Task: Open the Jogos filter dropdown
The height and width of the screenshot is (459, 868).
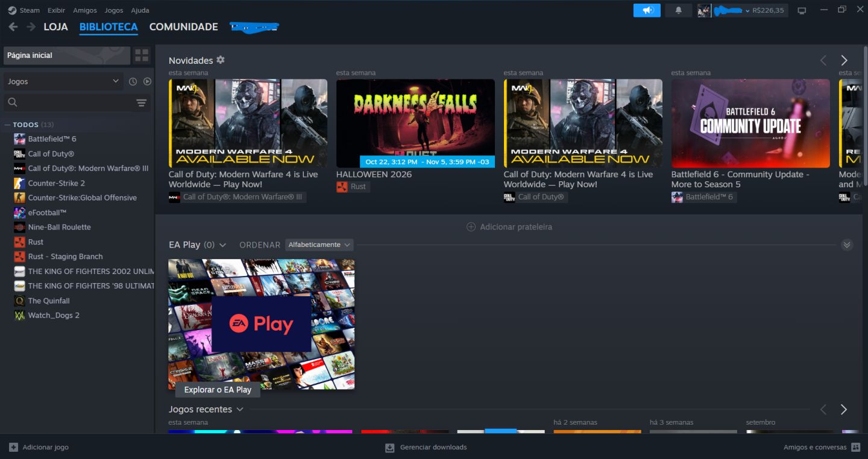Action: click(x=64, y=81)
